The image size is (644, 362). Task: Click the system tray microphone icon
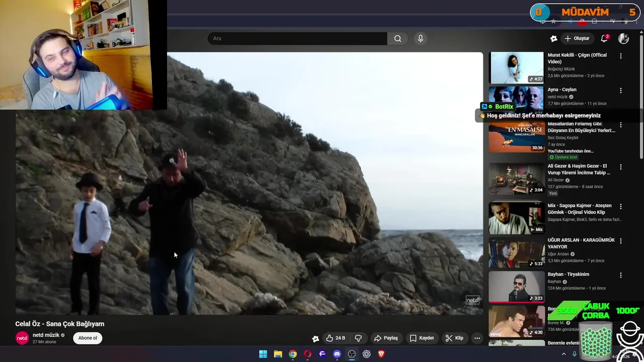pos(574,354)
